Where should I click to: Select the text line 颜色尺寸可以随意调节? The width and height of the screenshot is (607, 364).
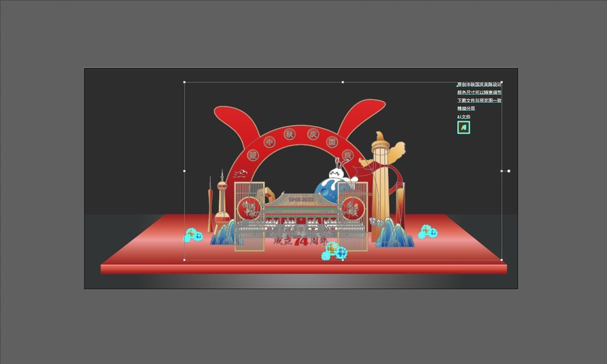tap(480, 92)
